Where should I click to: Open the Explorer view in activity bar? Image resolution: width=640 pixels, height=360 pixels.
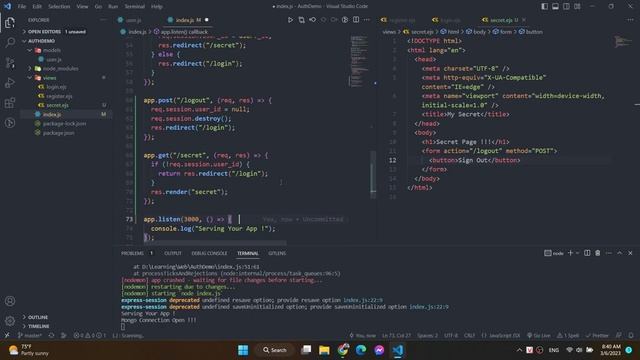tap(10, 22)
